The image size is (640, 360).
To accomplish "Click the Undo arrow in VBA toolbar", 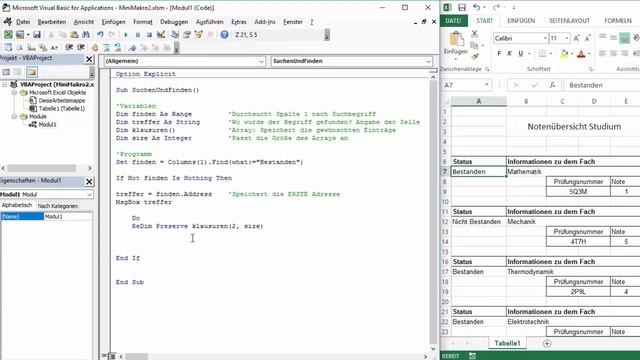I will coord(100,35).
